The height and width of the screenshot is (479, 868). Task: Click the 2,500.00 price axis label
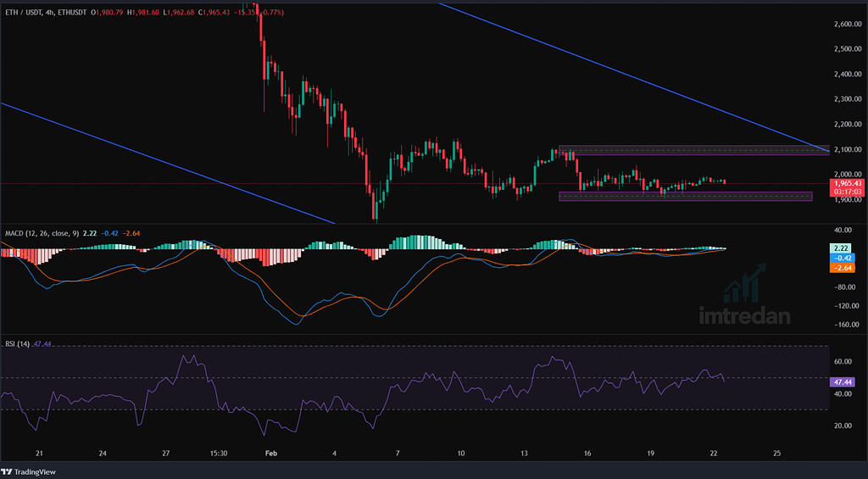pos(848,49)
